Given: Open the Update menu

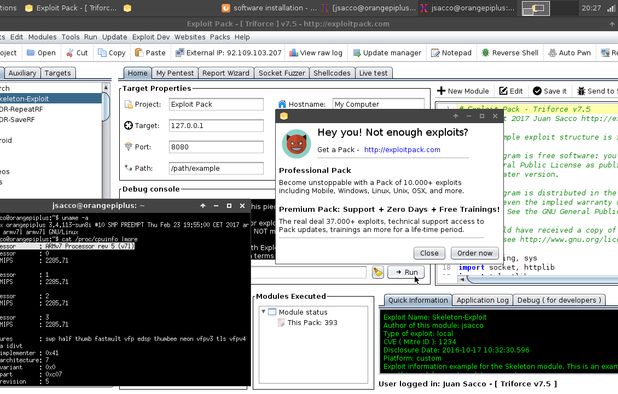Looking at the screenshot, I should click(114, 37).
